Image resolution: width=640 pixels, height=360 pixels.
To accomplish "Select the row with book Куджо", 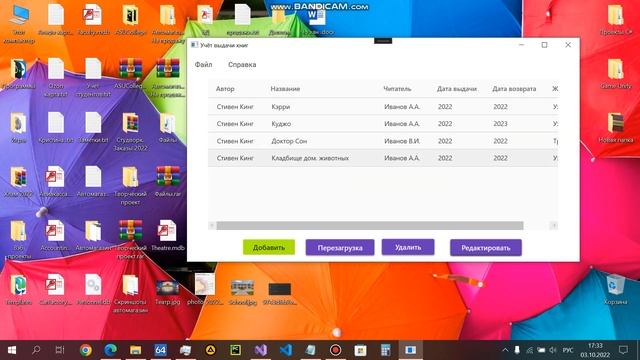I will pos(383,124).
